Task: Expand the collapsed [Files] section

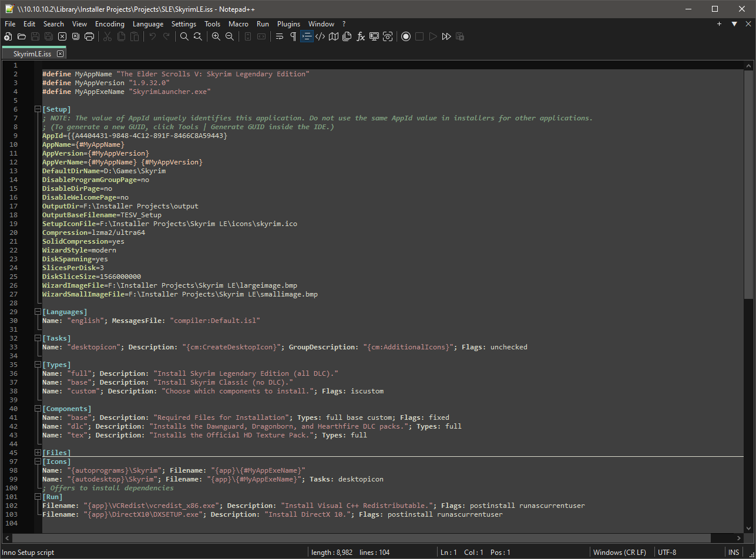Action: tap(38, 453)
